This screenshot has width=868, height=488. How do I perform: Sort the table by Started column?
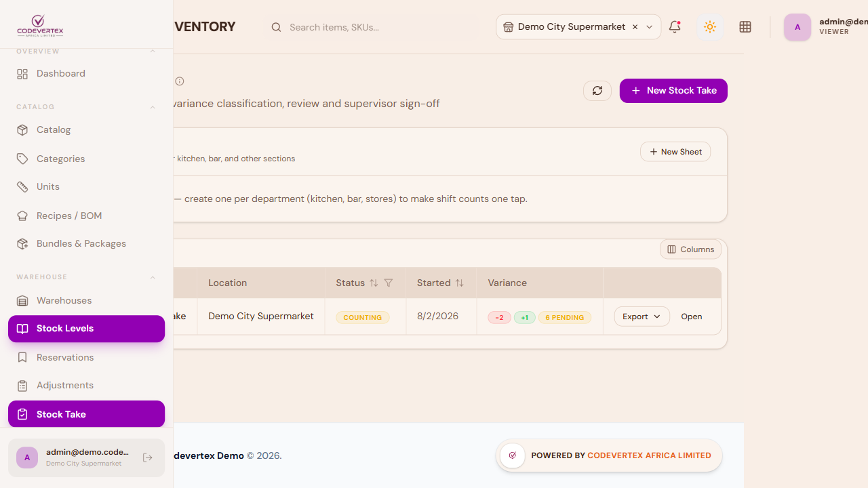[x=460, y=283]
